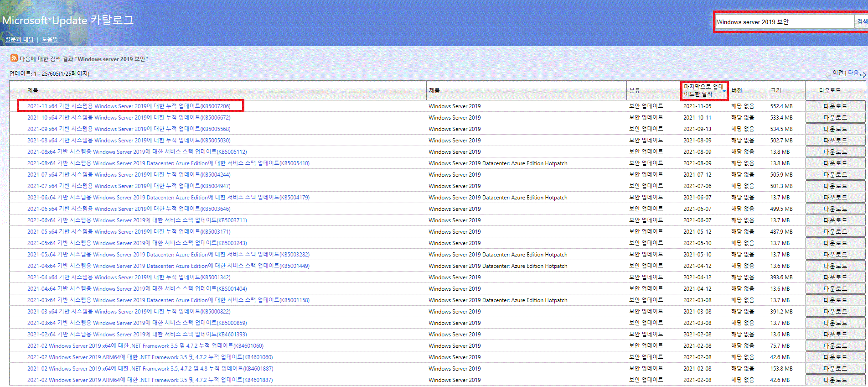The height and width of the screenshot is (387, 868).
Task: Click the next page arrow icon
Action: pyautogui.click(x=863, y=74)
